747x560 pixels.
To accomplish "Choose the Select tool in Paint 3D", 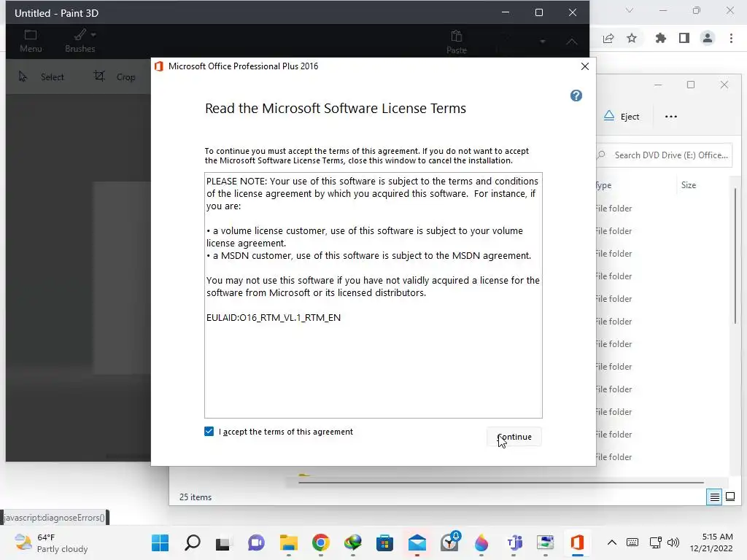I will tap(42, 77).
